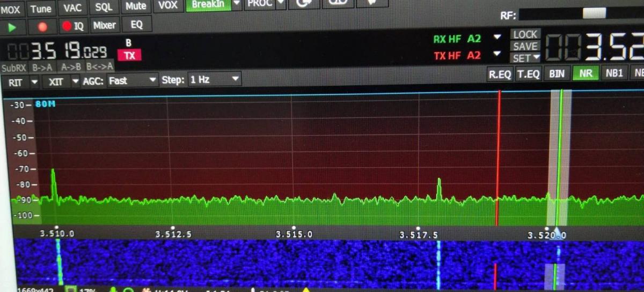Click the red TX indicator for VFO B
Image resolution: width=644 pixels, height=292 pixels.
pyautogui.click(x=129, y=55)
